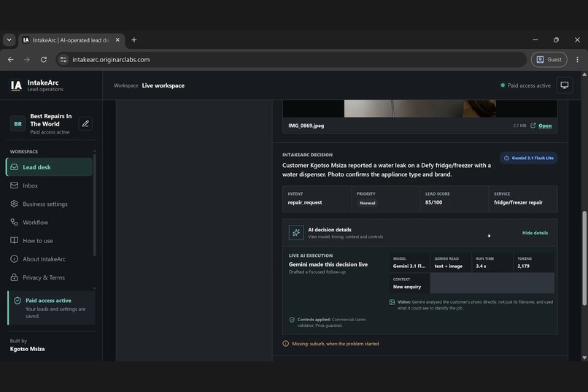Edit business name with pencil icon
The width and height of the screenshot is (588, 392).
point(85,123)
